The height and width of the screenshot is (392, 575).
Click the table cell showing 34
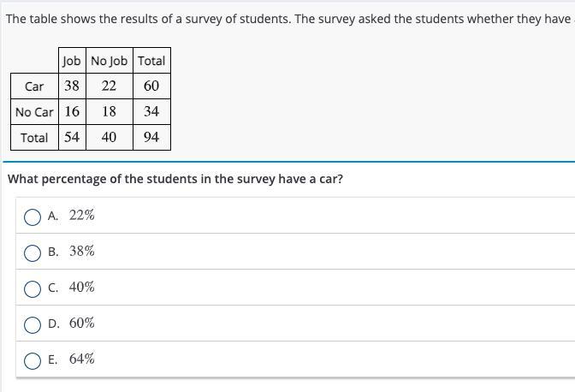151,112
